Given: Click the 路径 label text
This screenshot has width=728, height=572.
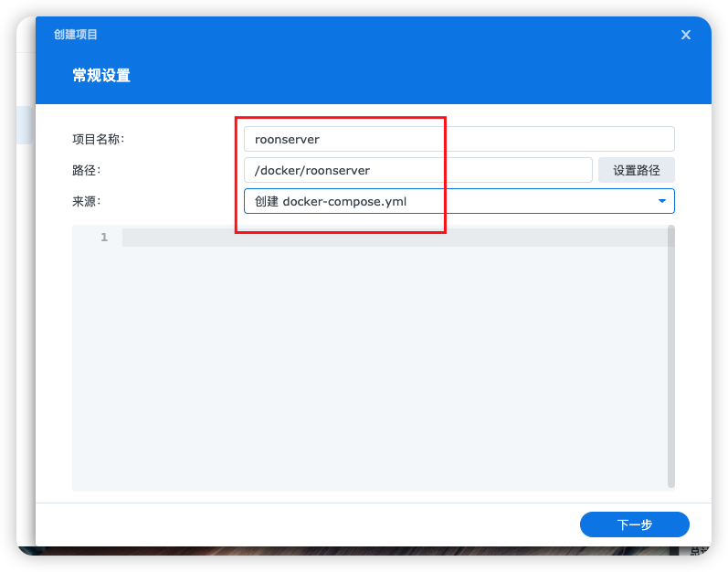Looking at the screenshot, I should pos(86,170).
